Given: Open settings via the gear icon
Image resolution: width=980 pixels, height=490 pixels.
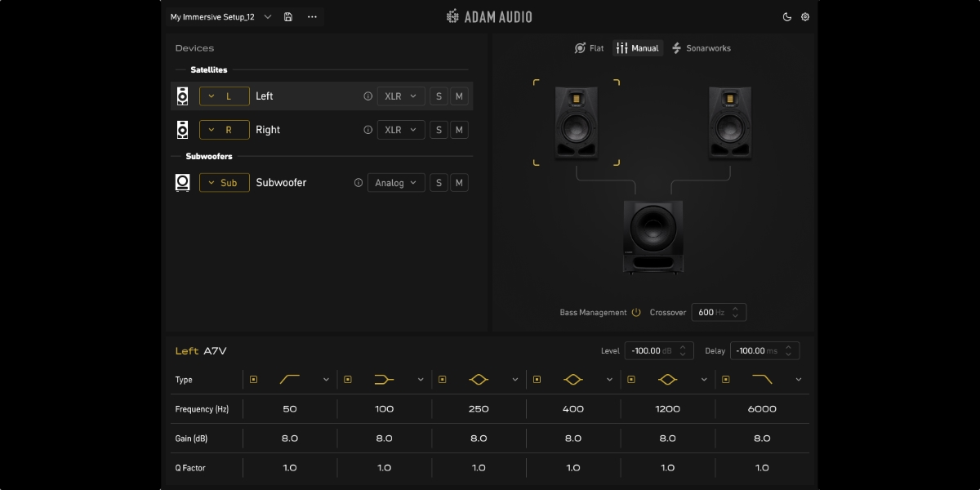Looking at the screenshot, I should tap(805, 17).
